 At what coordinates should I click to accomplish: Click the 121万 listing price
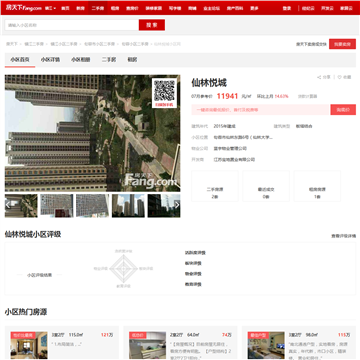tap(107, 335)
